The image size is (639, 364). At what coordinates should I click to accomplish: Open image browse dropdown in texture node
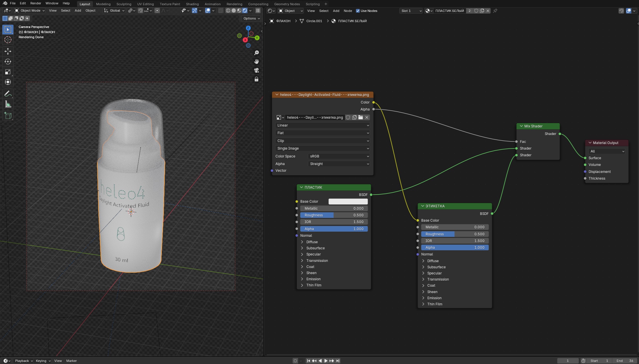tap(280, 117)
